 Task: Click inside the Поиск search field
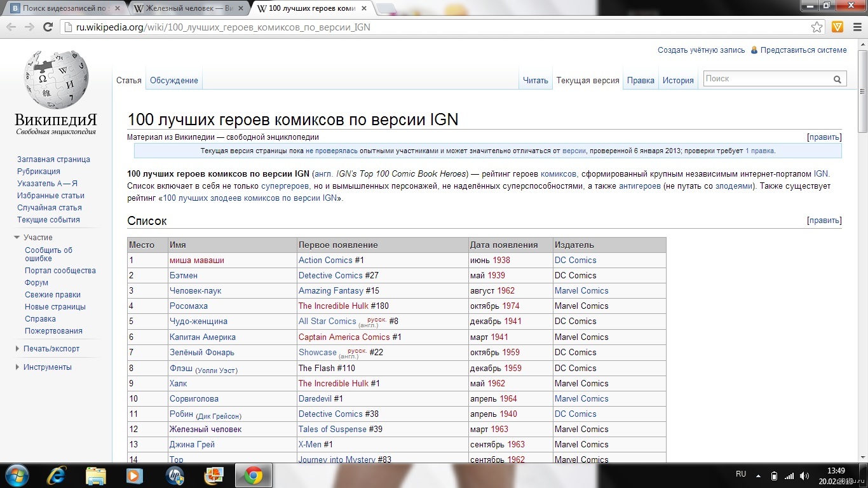(766, 79)
